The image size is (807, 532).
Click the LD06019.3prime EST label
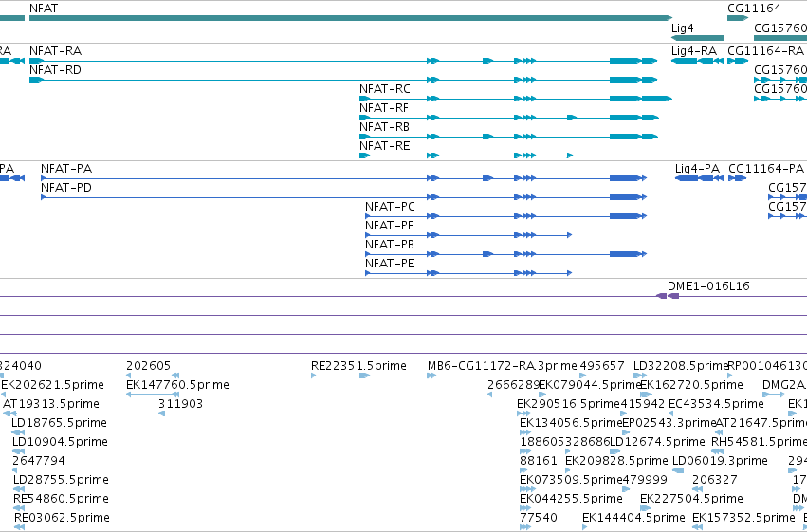pyautogui.click(x=720, y=461)
